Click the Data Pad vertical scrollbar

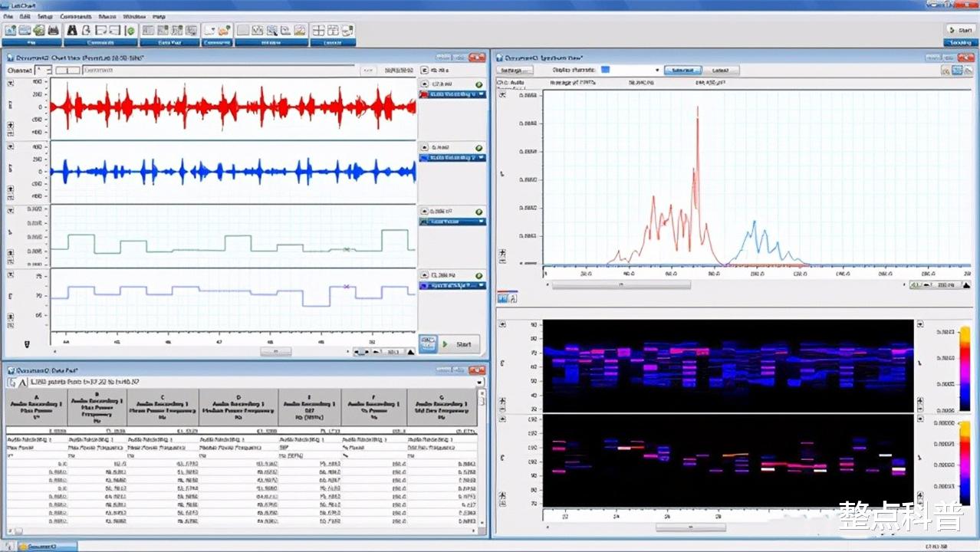coord(482,457)
